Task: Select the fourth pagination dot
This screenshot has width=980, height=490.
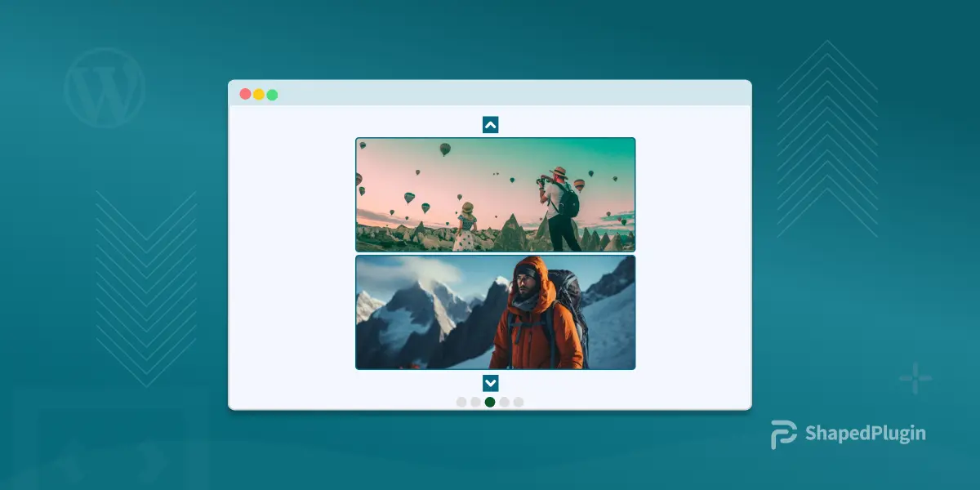Action: [505, 402]
